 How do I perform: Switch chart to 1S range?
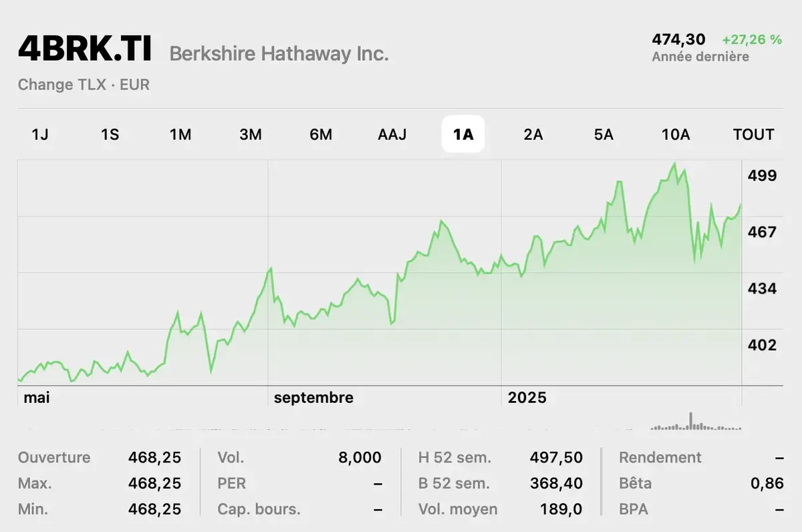(110, 134)
